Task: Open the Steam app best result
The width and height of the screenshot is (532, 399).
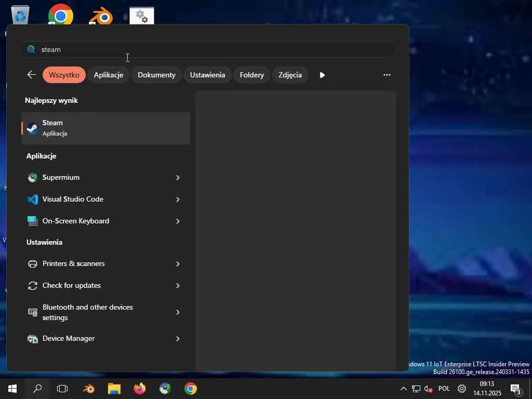Action: coord(105,128)
